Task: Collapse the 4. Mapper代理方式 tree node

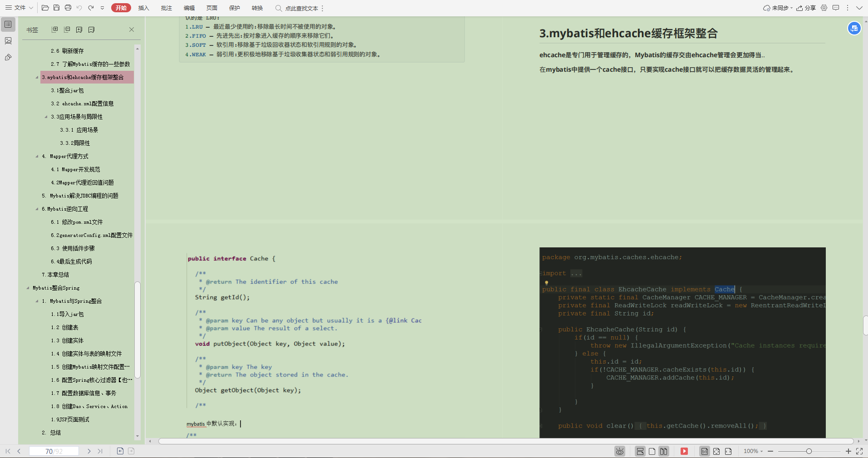Action: (37, 156)
